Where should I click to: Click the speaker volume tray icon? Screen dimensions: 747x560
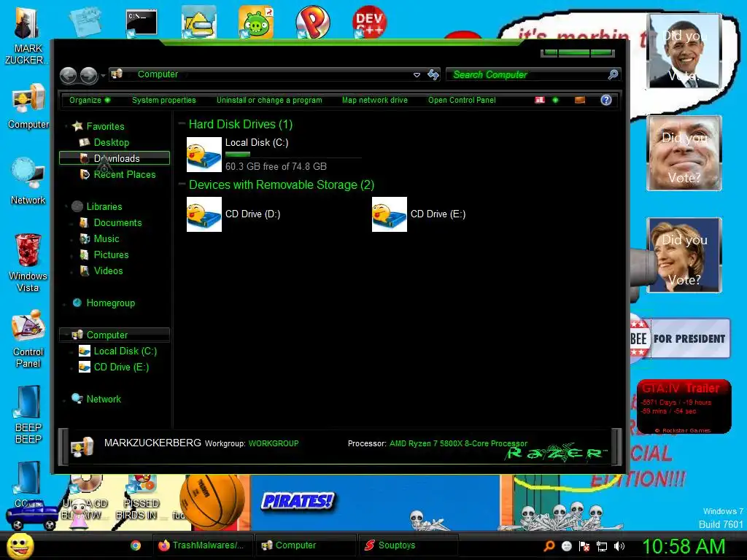(x=619, y=546)
